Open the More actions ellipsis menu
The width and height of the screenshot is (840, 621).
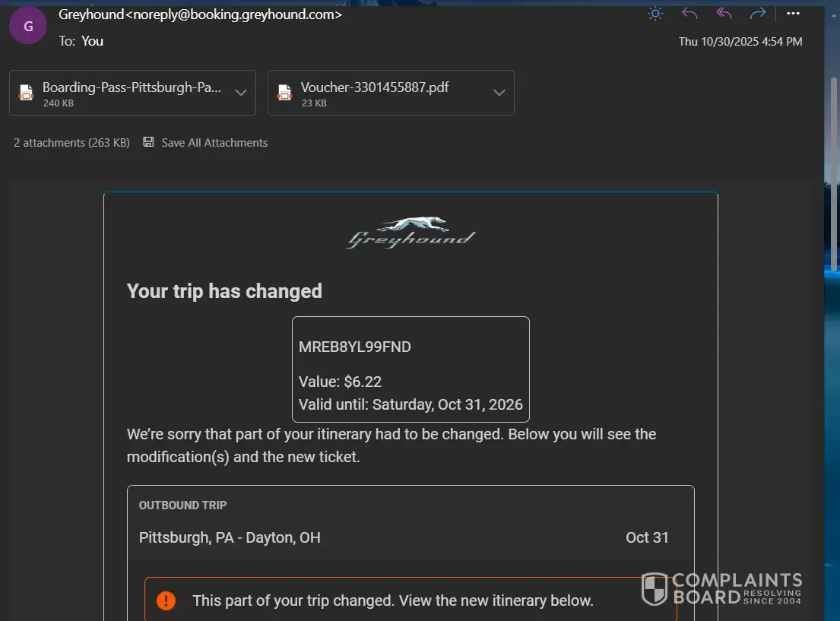click(x=793, y=14)
